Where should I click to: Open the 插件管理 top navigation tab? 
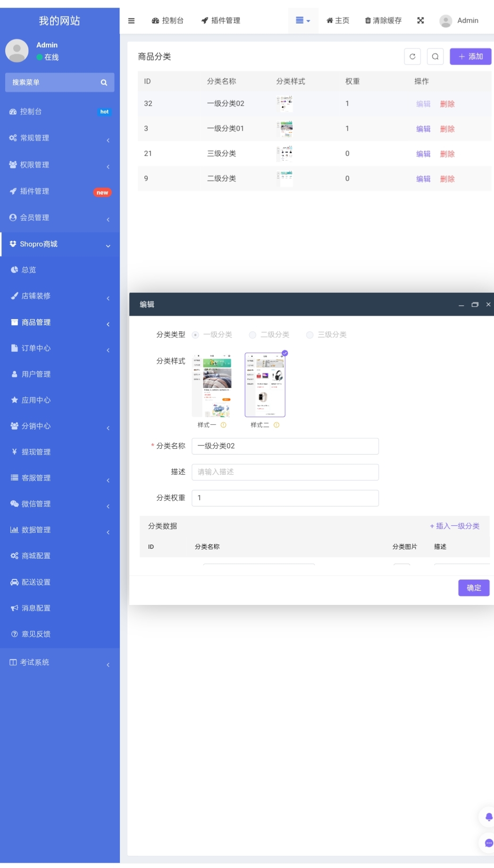click(x=221, y=20)
